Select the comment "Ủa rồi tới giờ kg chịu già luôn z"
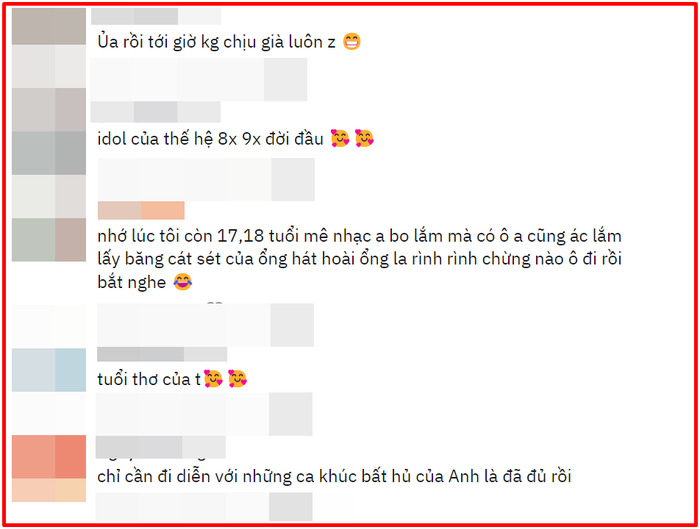This screenshot has height=529, width=700. tap(217, 42)
